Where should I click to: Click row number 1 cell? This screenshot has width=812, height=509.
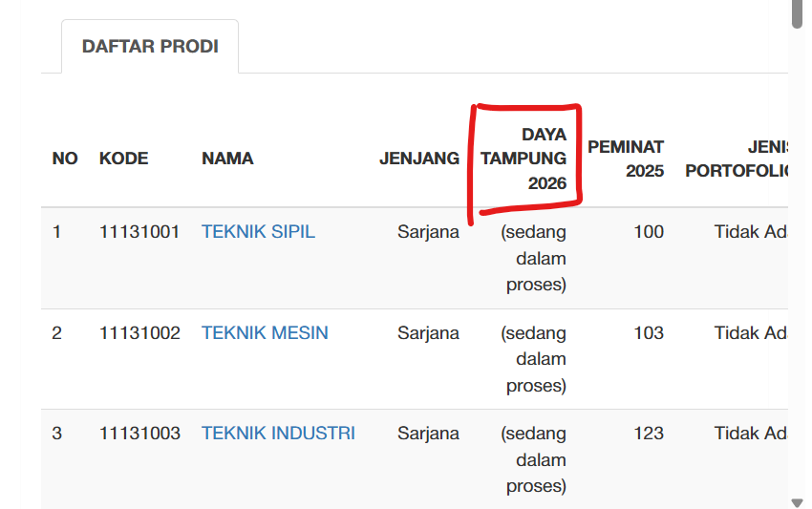point(56,231)
